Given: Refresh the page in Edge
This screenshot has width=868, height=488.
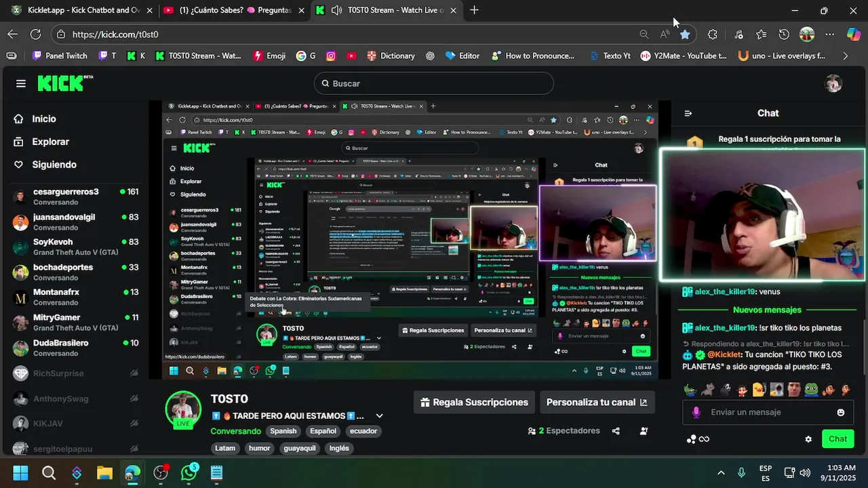Looking at the screenshot, I should [x=36, y=34].
